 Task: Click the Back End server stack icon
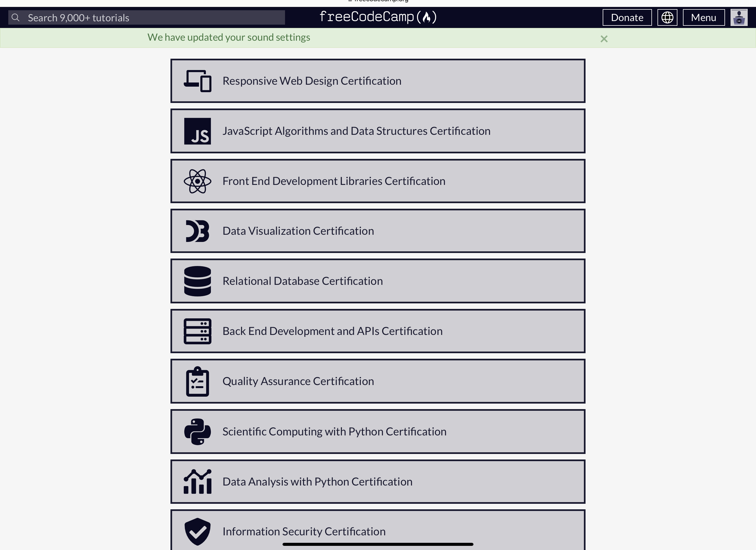[x=197, y=331]
